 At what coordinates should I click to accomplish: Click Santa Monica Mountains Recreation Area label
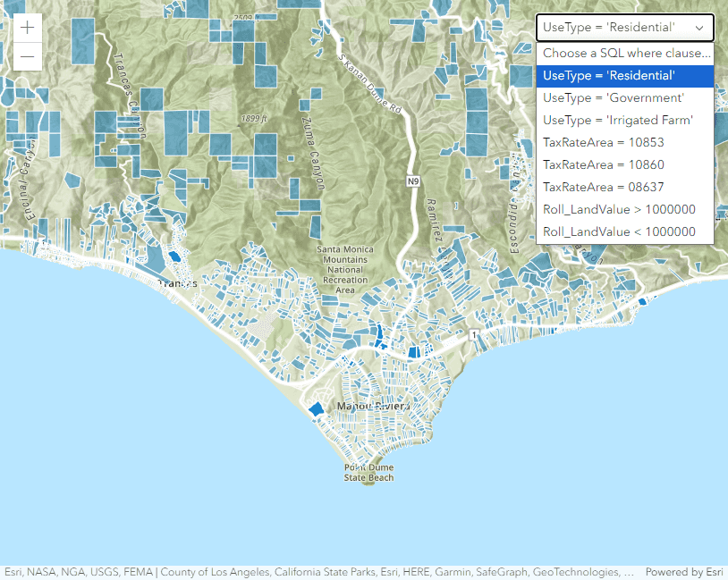345,269
